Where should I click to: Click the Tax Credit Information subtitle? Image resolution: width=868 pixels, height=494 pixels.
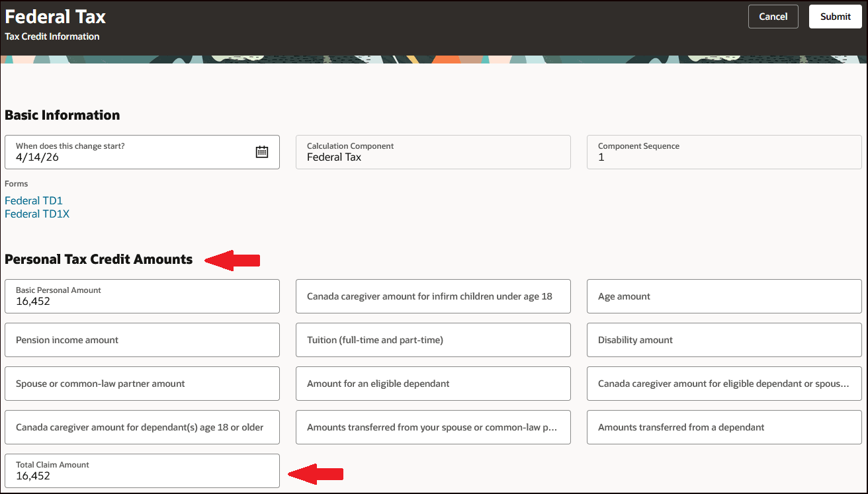click(52, 36)
